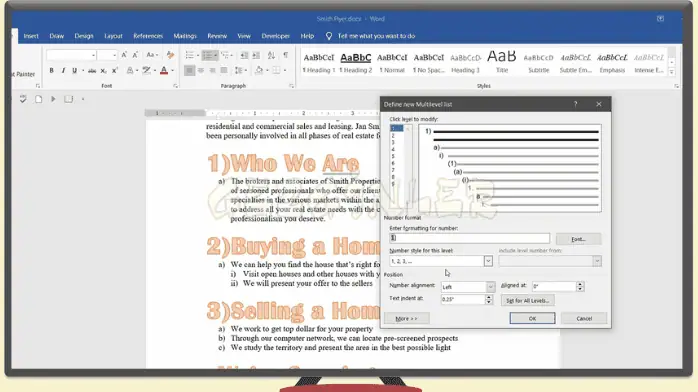Viewport: 698px width, 392px height.
Task: Click the Clear All Formatting eraser icon
Action: click(170, 55)
